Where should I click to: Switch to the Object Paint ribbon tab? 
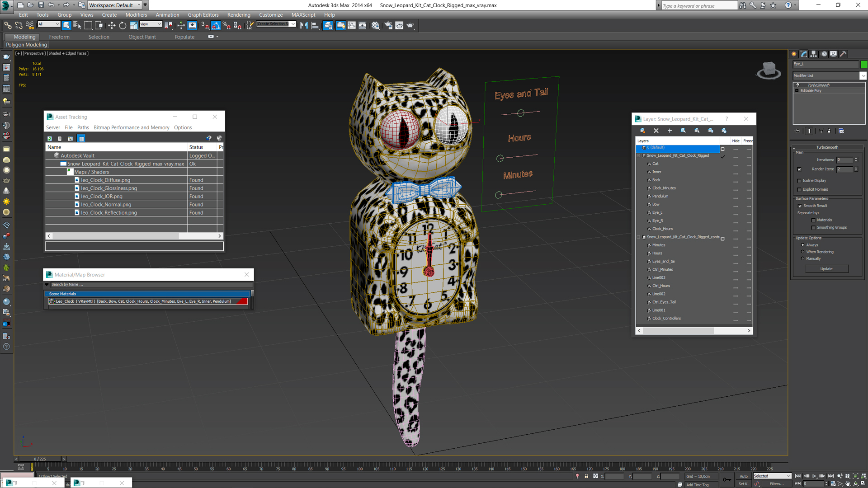[x=142, y=37]
